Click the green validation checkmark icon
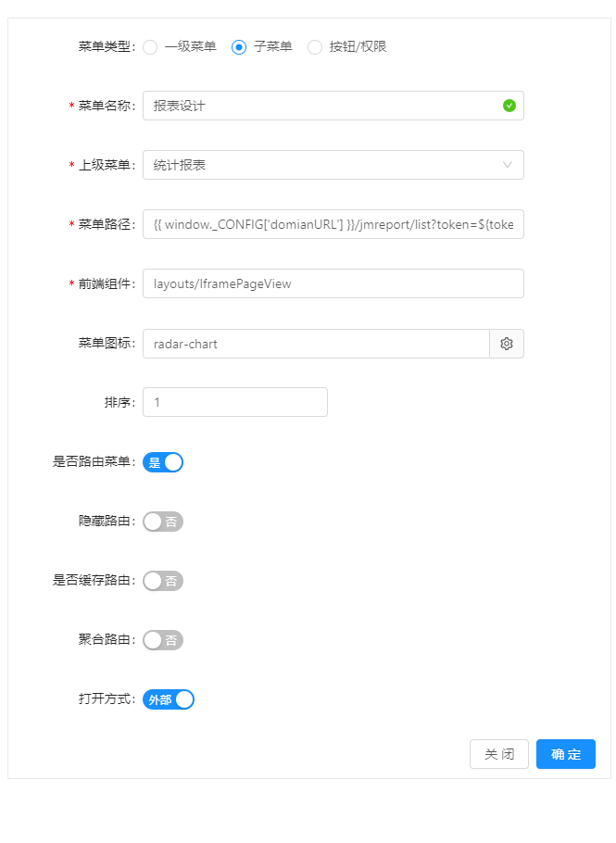The height and width of the screenshot is (843, 616). coord(509,106)
